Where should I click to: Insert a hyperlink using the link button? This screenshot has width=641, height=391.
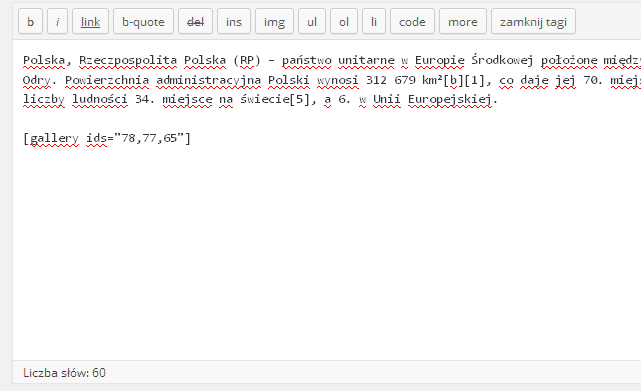pos(90,21)
